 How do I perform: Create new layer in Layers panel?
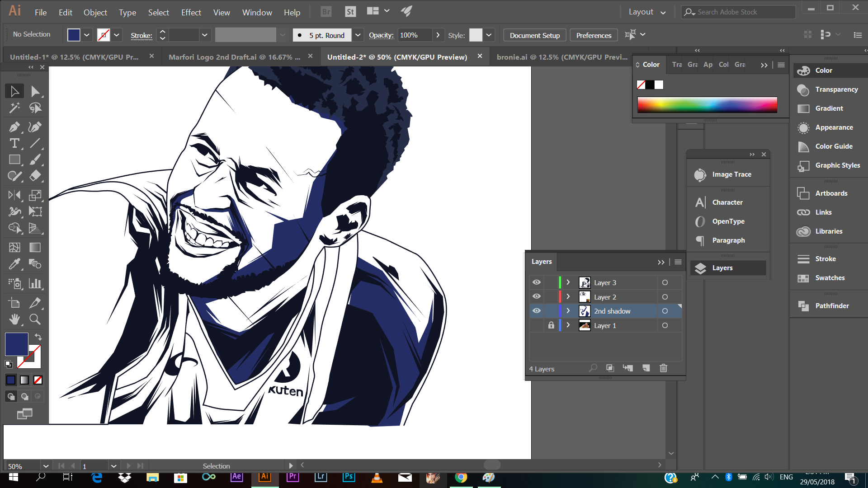[646, 368]
